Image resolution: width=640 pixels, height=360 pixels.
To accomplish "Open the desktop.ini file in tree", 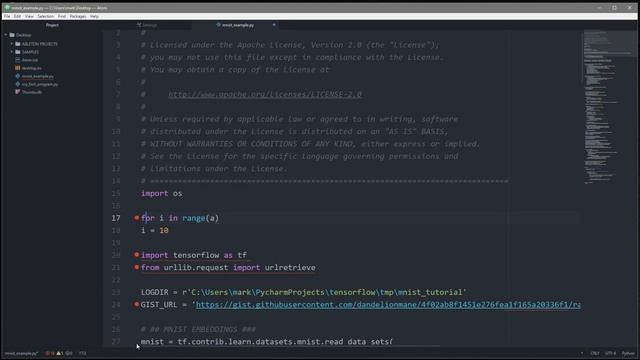I will (x=31, y=68).
